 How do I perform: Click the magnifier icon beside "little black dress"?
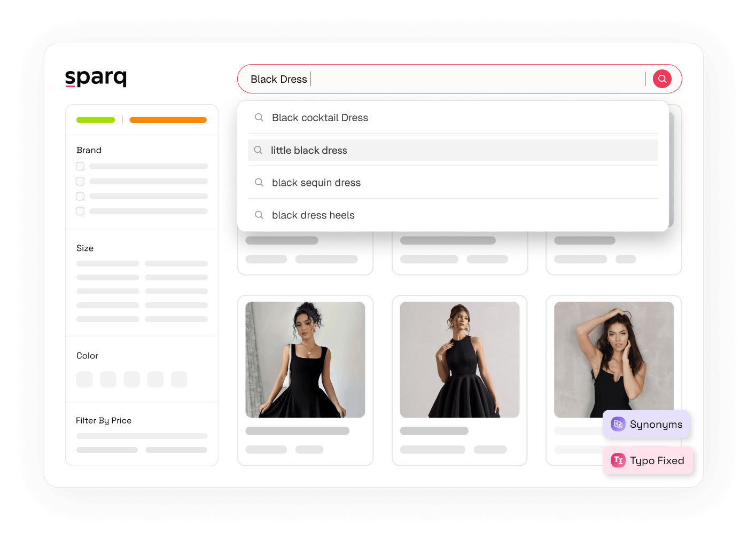coord(258,150)
